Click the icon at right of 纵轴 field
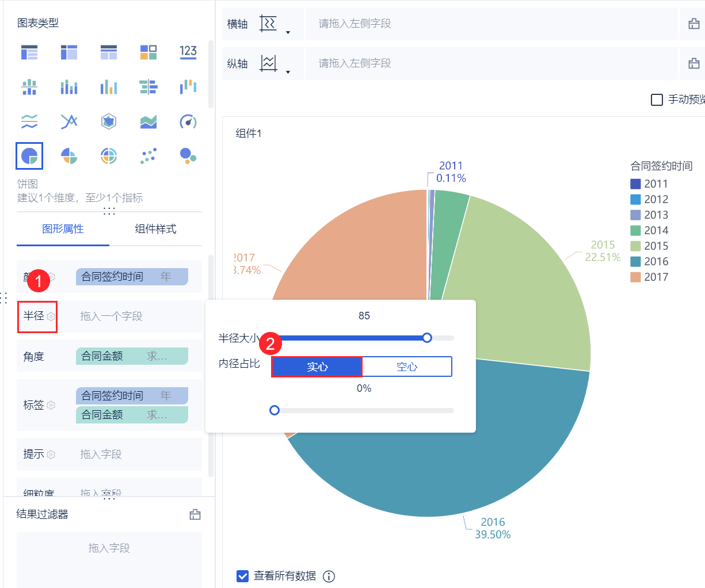Image resolution: width=705 pixels, height=588 pixels. pos(694,63)
